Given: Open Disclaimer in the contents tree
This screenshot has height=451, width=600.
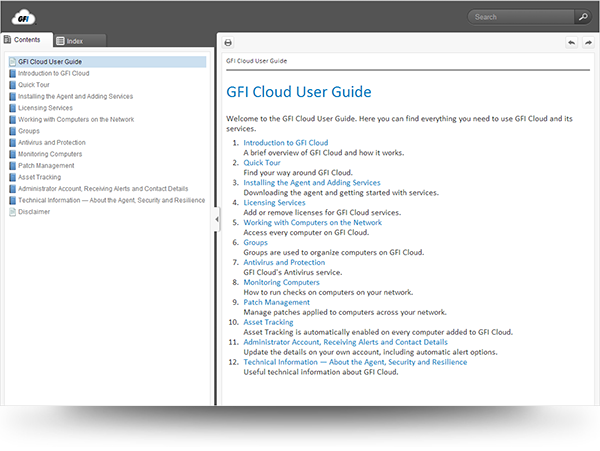Looking at the screenshot, I should [34, 212].
